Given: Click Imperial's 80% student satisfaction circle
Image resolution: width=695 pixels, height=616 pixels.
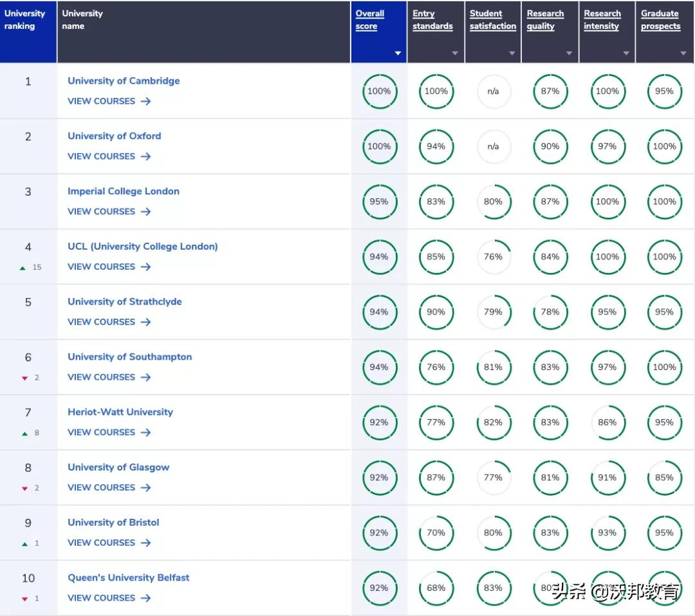Looking at the screenshot, I should [x=494, y=201].
